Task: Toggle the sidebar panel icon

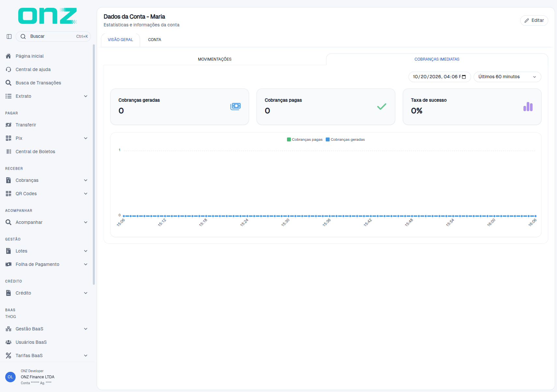Action: click(x=9, y=36)
